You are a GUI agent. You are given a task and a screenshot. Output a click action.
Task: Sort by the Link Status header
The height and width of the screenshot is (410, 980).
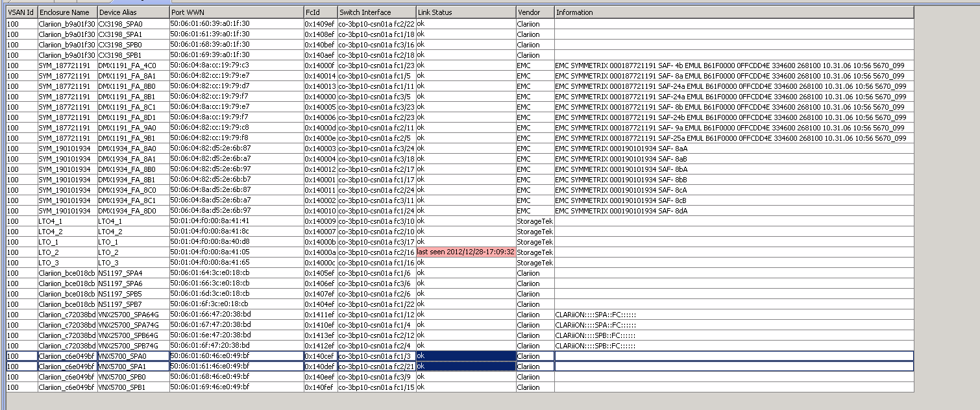(466, 12)
